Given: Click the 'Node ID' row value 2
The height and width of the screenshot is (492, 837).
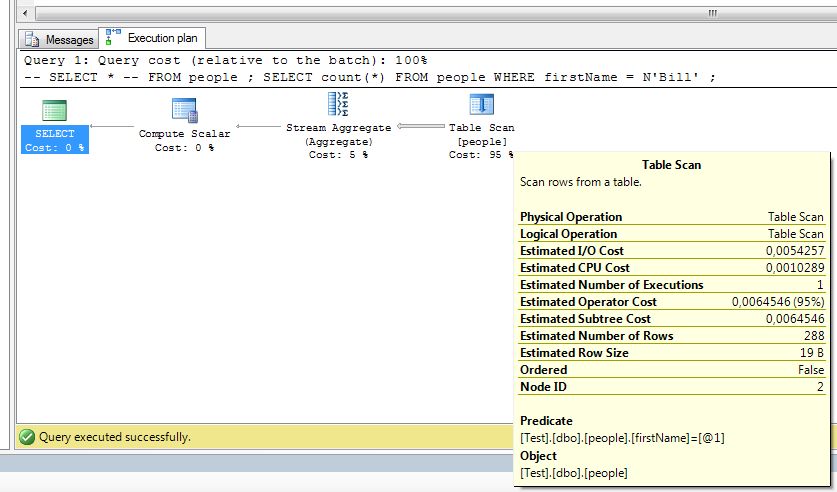Looking at the screenshot, I should [x=820, y=387].
